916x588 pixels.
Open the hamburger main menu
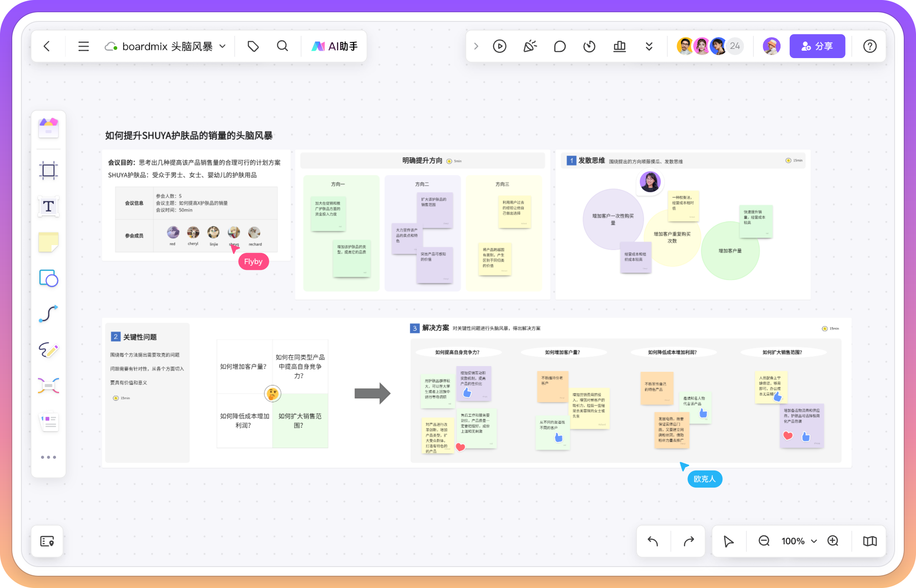(83, 46)
